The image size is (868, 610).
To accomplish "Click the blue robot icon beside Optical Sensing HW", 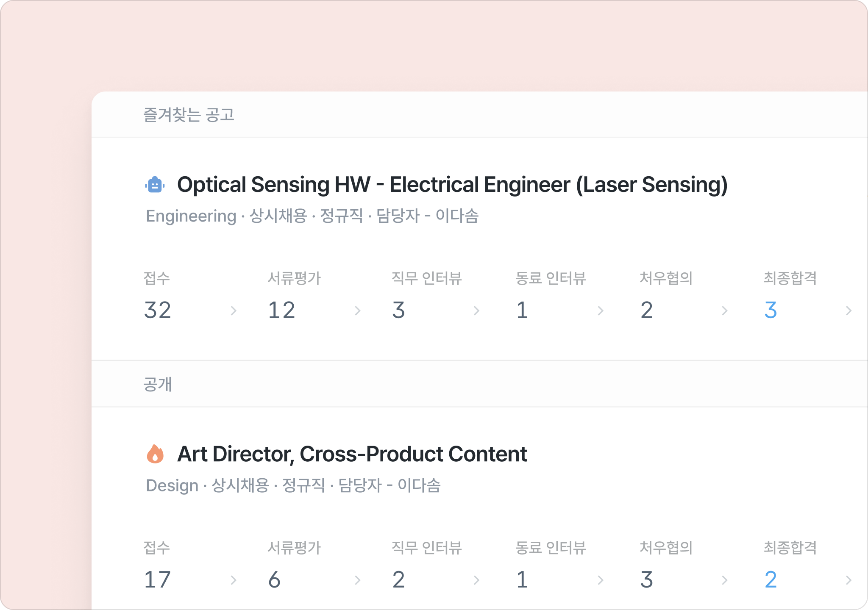I will (155, 185).
